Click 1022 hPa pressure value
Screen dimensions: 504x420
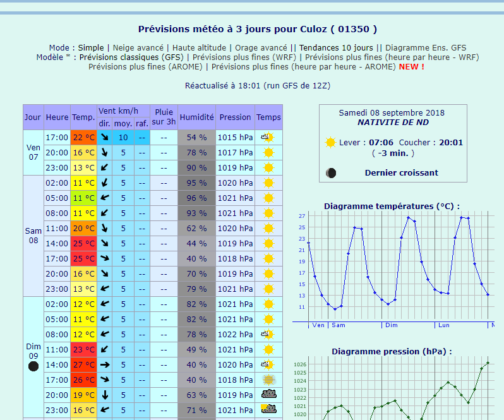point(236,335)
